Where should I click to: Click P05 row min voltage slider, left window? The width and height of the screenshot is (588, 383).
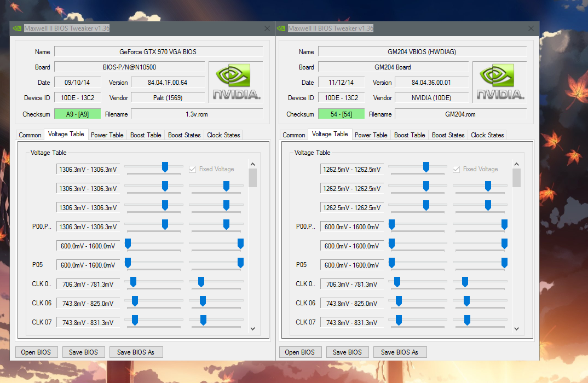click(x=128, y=263)
